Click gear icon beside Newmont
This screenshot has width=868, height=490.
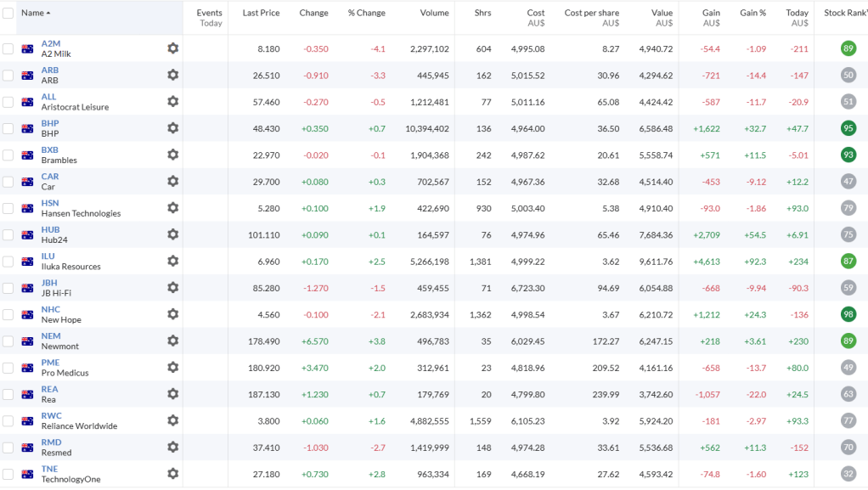coord(173,341)
